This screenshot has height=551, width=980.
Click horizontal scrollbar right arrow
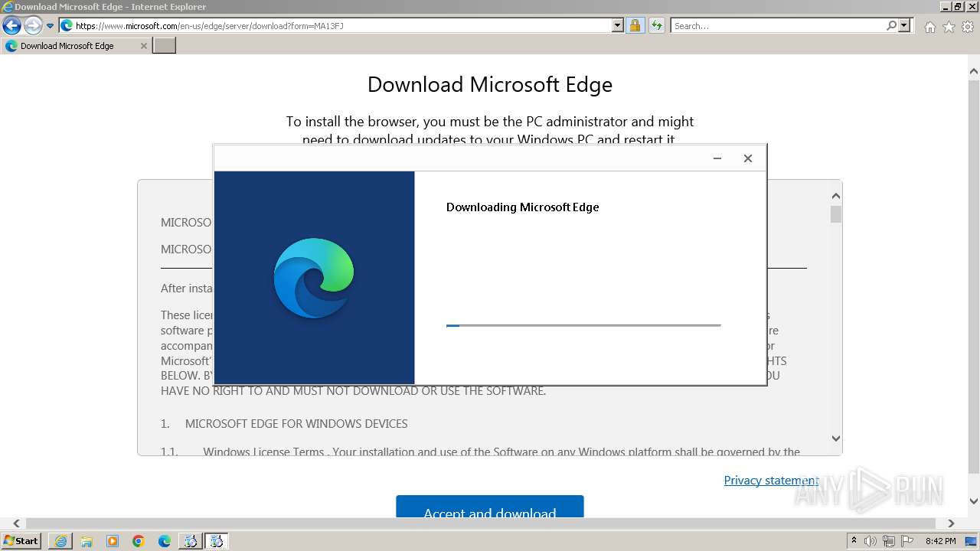(951, 523)
